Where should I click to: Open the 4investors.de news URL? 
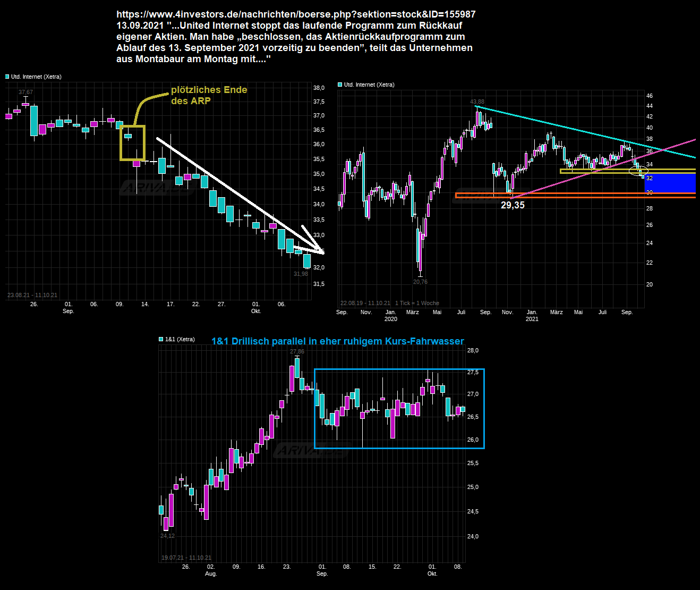[x=296, y=14]
